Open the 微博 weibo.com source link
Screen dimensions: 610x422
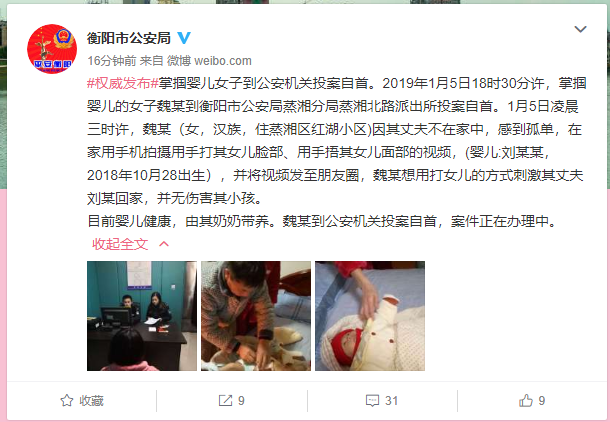coord(209,61)
